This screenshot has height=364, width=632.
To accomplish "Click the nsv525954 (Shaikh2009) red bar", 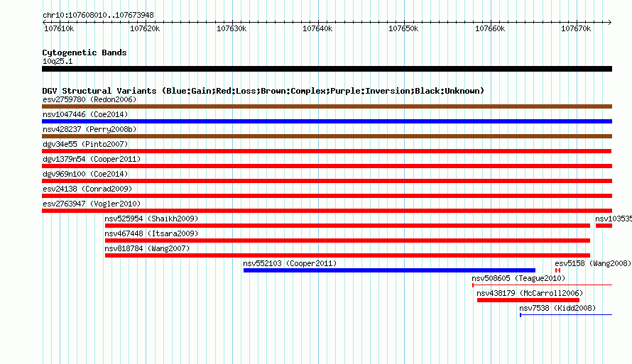I will 347,226.
